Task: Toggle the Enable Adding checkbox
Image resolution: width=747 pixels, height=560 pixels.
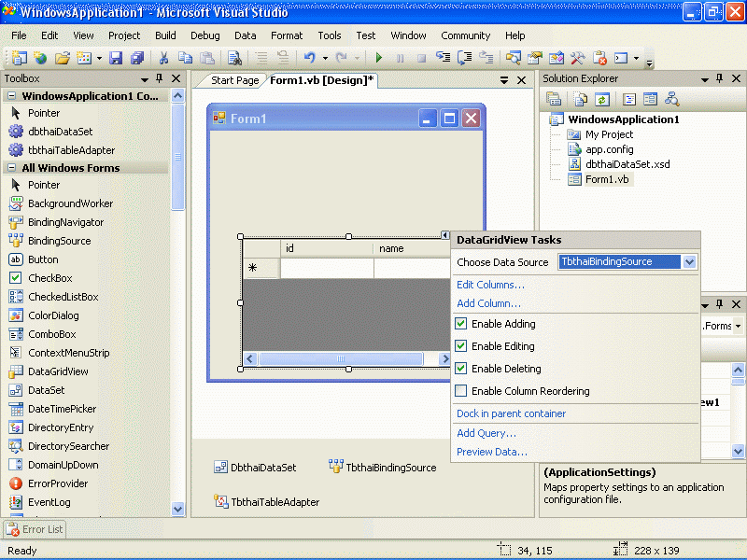Action: point(460,324)
